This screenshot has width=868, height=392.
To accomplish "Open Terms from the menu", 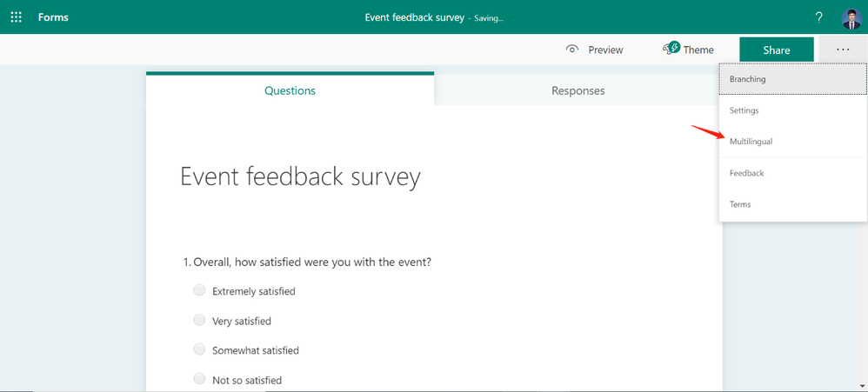I will (740, 204).
